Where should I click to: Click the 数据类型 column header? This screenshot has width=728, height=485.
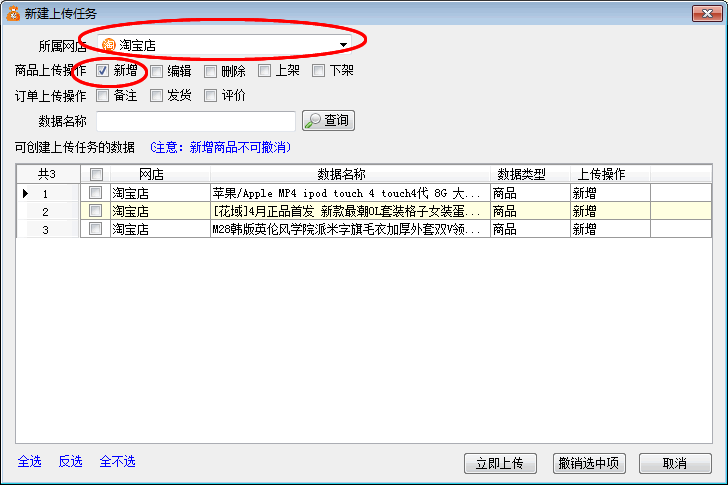[x=530, y=174]
